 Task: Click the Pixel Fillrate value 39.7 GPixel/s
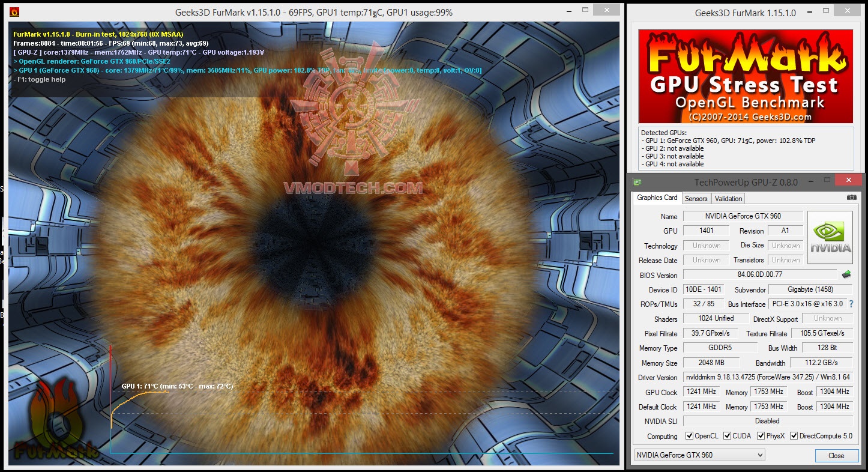click(711, 333)
